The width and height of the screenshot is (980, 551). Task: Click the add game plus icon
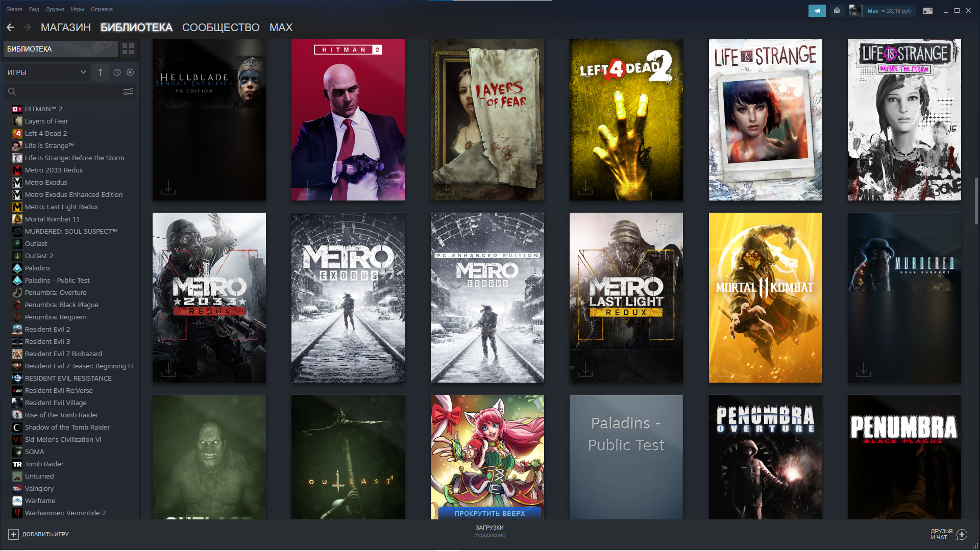tap(13, 534)
